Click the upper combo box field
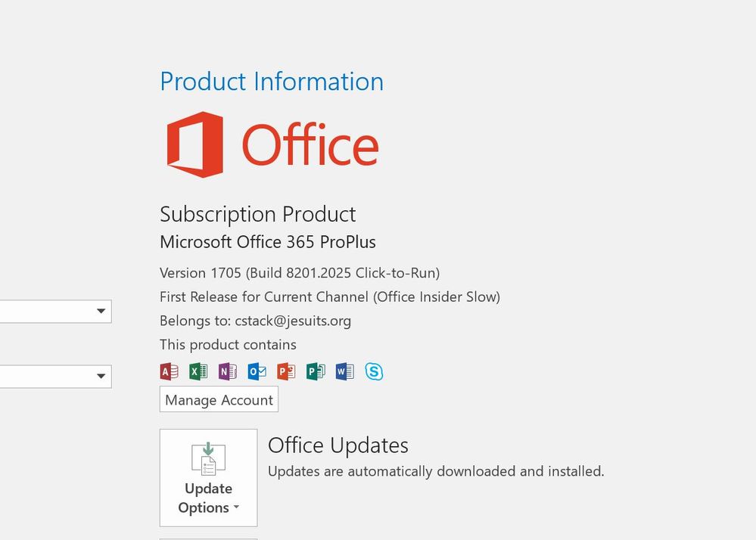The width and height of the screenshot is (756, 540). pos(55,311)
